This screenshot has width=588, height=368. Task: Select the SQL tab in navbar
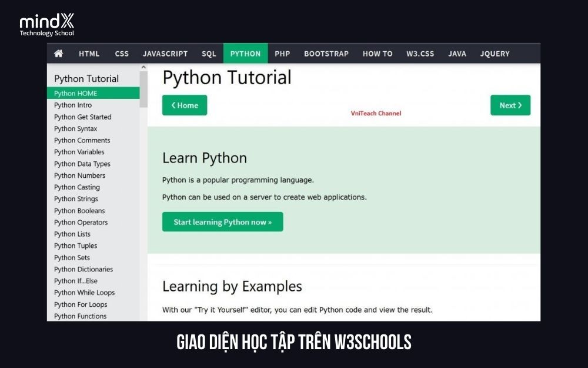pos(209,54)
